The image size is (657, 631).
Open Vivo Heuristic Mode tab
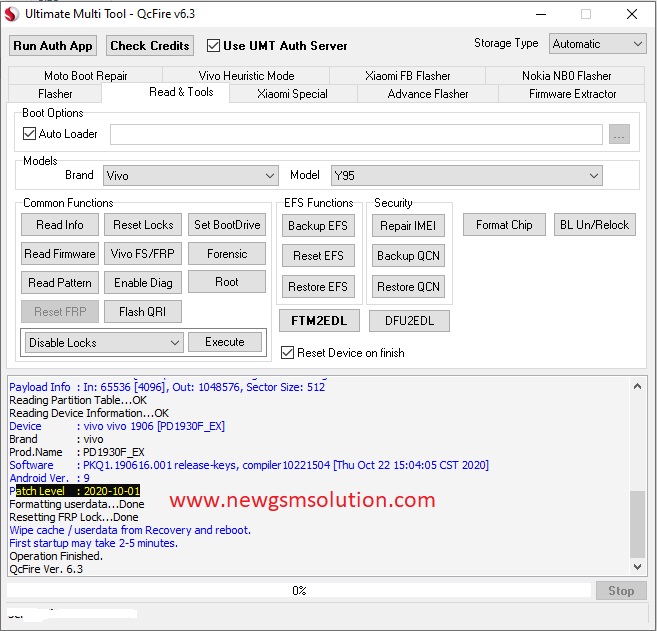[246, 76]
